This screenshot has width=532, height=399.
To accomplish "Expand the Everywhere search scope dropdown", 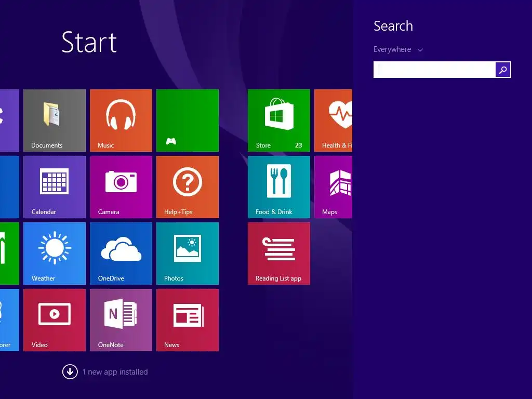I will (x=398, y=49).
